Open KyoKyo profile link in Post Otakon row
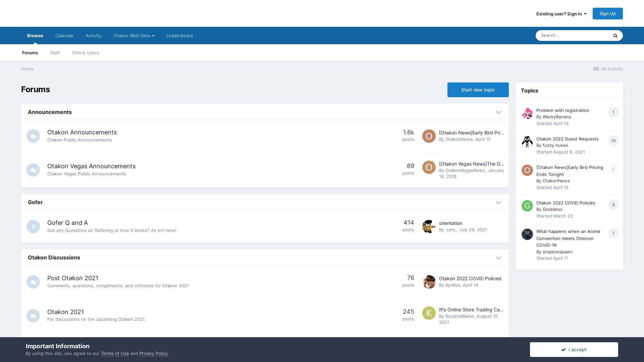Viewport: 644px width, 362px height. click(x=452, y=285)
